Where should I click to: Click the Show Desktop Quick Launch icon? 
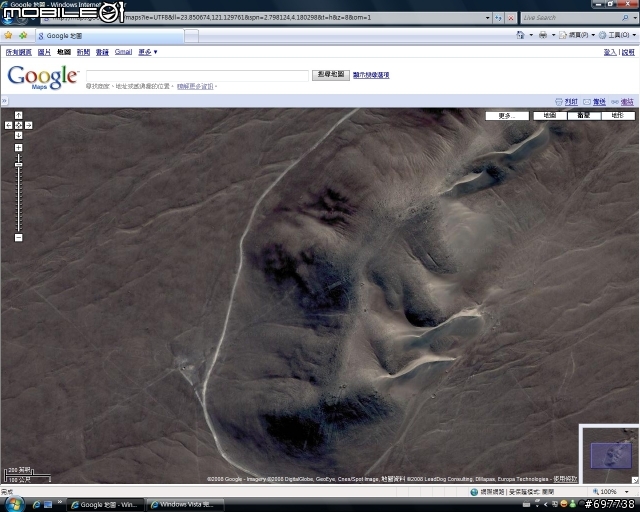tap(48, 505)
